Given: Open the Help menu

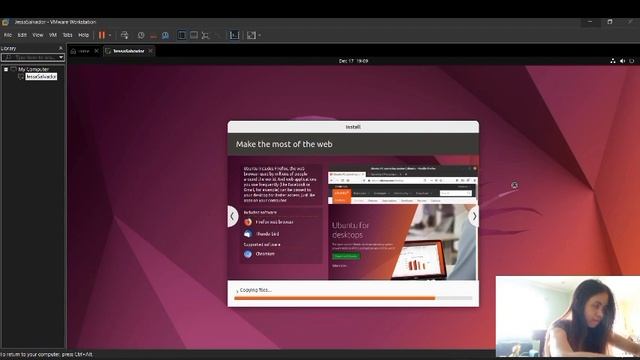Looking at the screenshot, I should (x=83, y=35).
